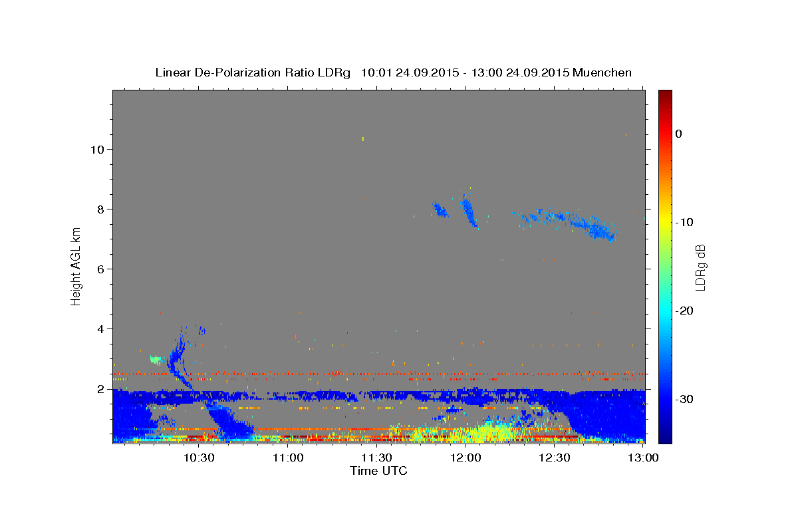The image size is (798, 532).
Task: Click the 'Height AGL km' axis label
Action: (76, 266)
